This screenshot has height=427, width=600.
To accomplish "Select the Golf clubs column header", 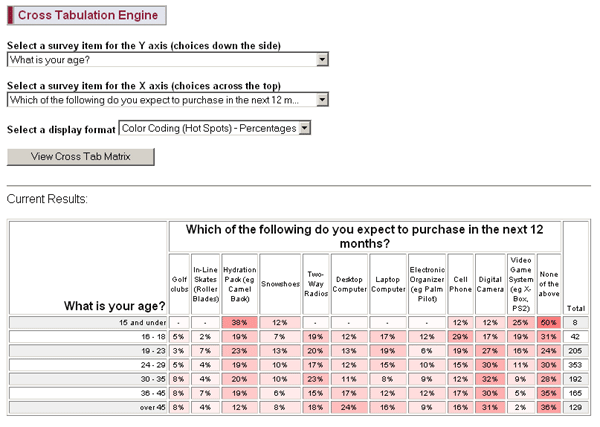I will click(179, 283).
